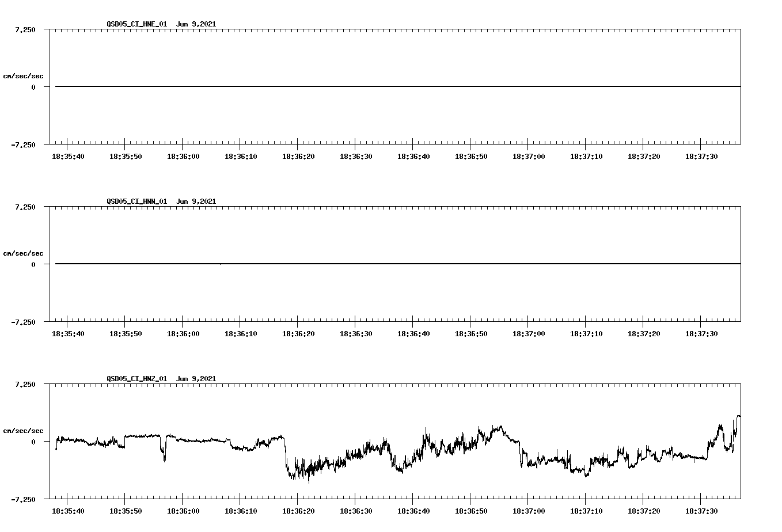Click the 18:37:30 time label under HNE plot
This screenshot has height=532, width=782.
coord(701,157)
